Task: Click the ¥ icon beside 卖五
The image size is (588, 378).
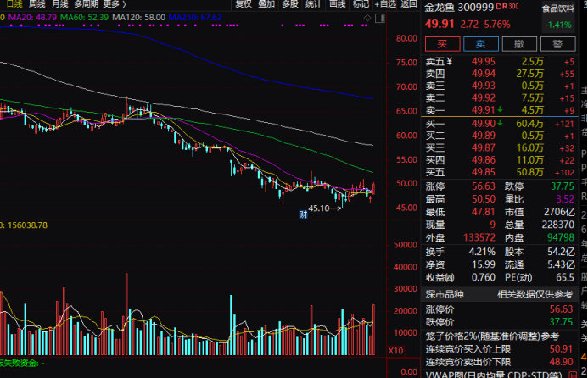Action: pos(450,61)
